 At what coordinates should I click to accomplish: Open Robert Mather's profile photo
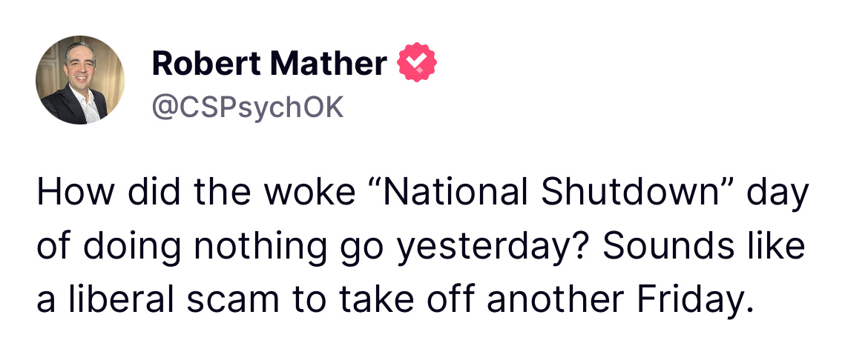point(80,80)
